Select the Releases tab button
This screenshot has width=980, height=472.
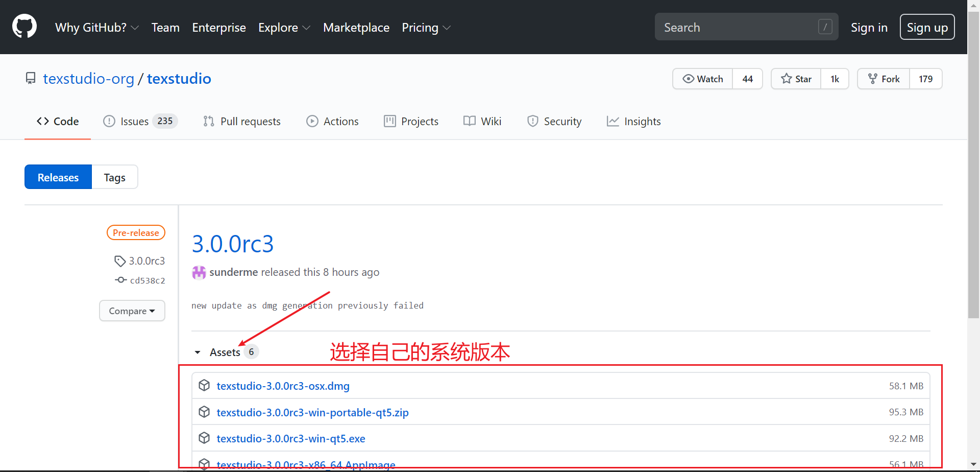(58, 177)
